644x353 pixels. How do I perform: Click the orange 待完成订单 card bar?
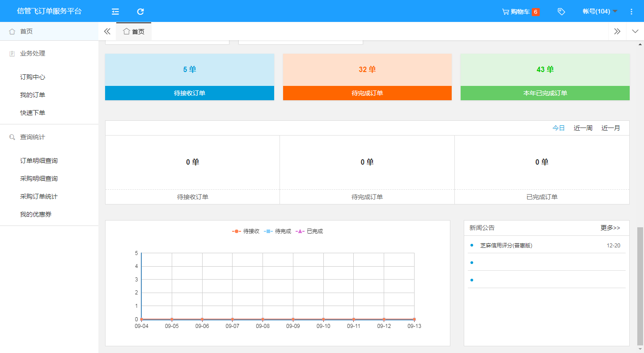coord(367,93)
